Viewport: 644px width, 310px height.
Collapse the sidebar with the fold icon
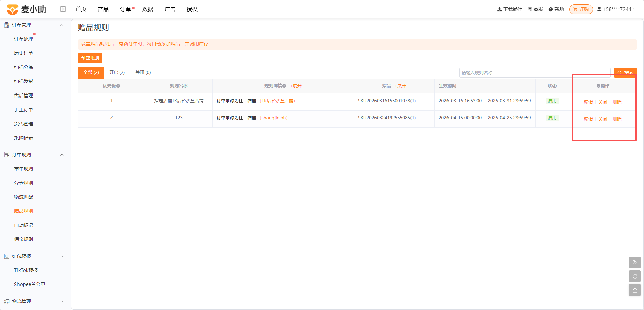pos(63,9)
